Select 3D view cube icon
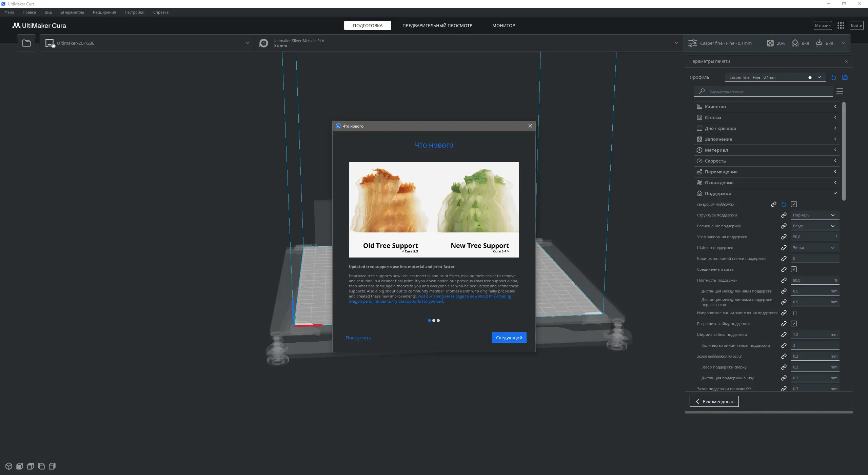 click(9, 466)
